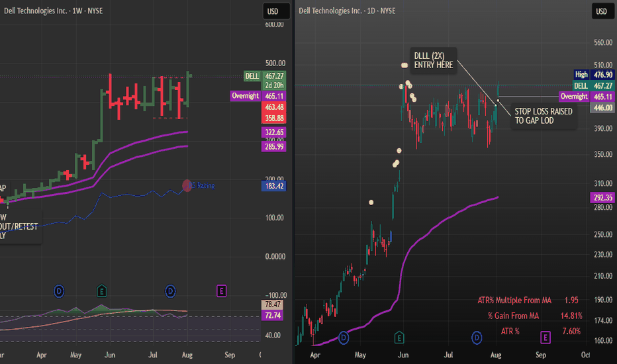
Task: Click the green earnings E marker on daily chart
Action: click(399, 338)
